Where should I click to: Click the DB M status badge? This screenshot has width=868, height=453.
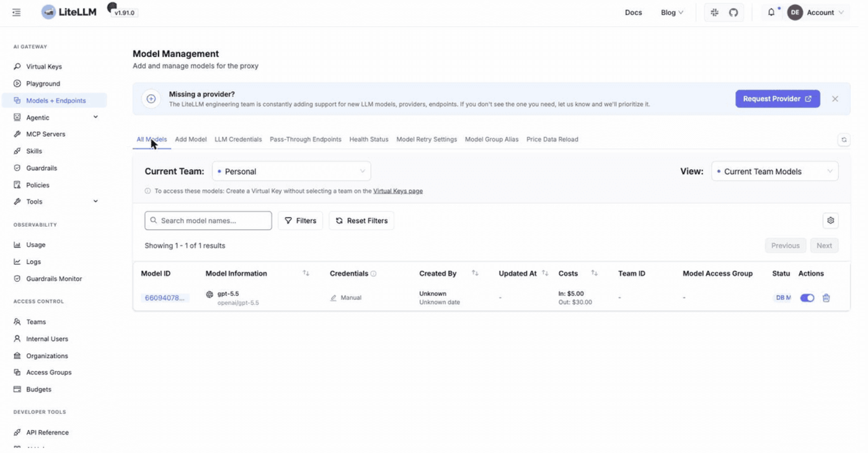(x=783, y=298)
